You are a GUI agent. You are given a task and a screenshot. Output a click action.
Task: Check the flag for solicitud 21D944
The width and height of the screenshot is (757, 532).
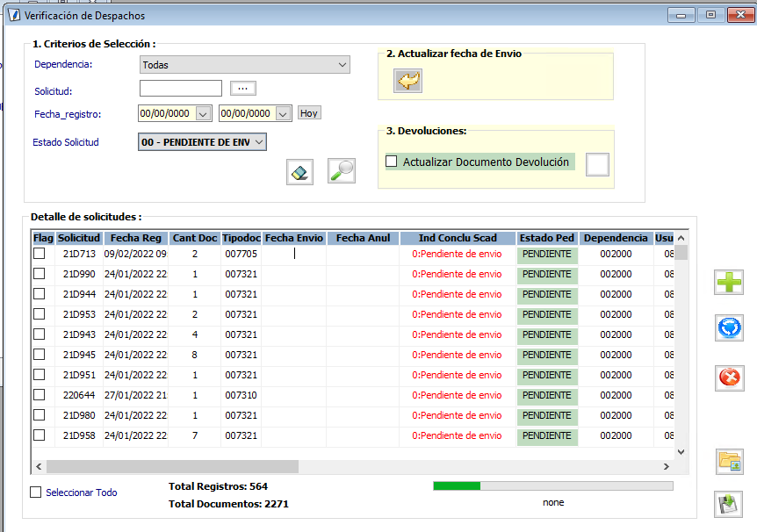(40, 294)
